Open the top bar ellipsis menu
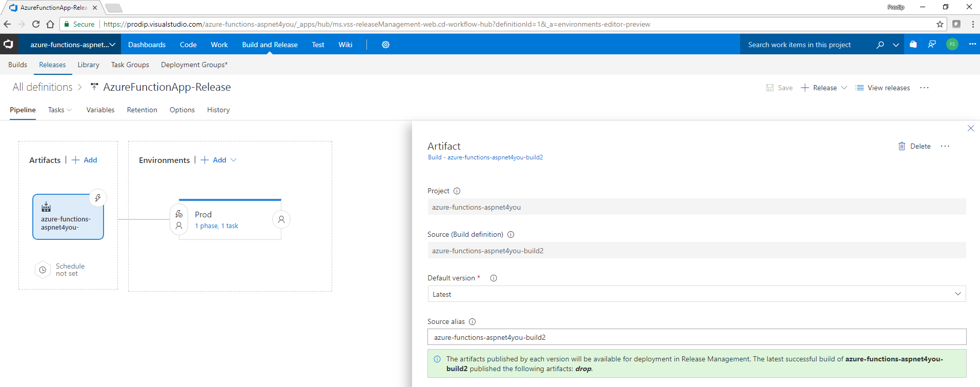 (x=972, y=44)
